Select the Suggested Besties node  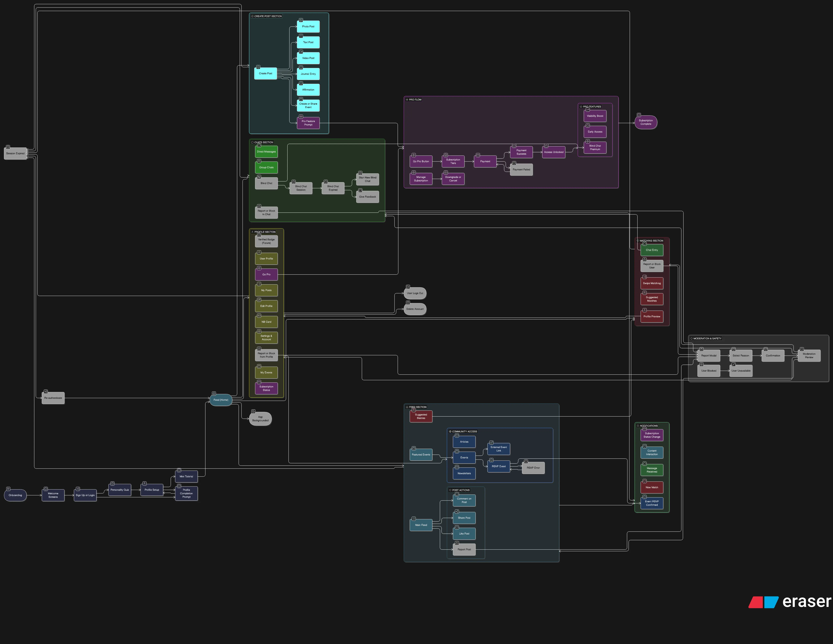(421, 416)
